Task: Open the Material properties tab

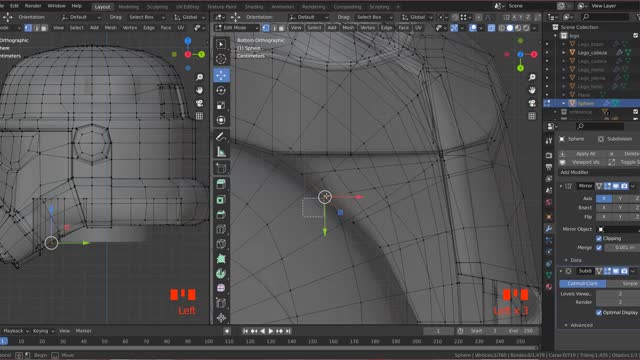Action: tap(549, 287)
